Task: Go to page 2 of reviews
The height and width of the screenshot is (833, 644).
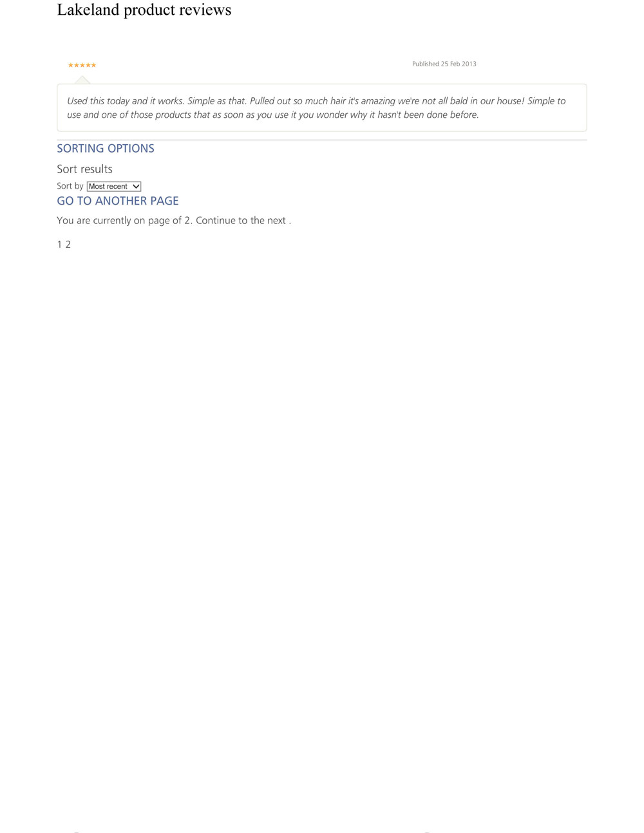Action: [68, 245]
